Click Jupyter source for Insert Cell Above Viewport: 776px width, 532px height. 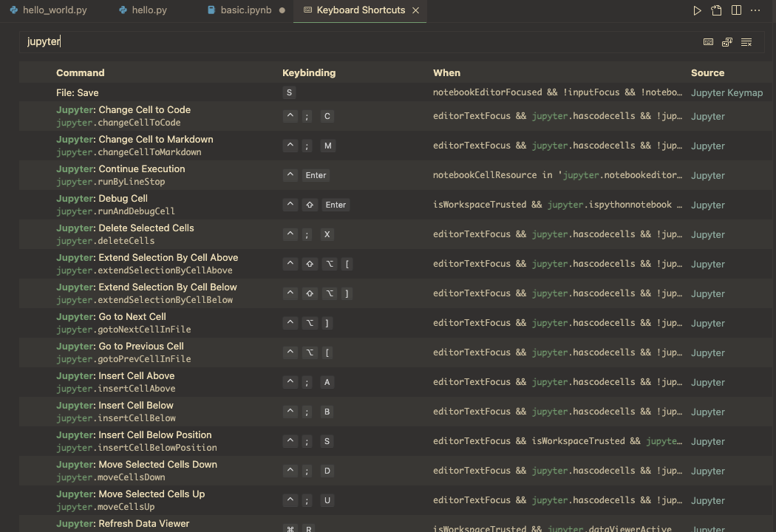pos(708,383)
